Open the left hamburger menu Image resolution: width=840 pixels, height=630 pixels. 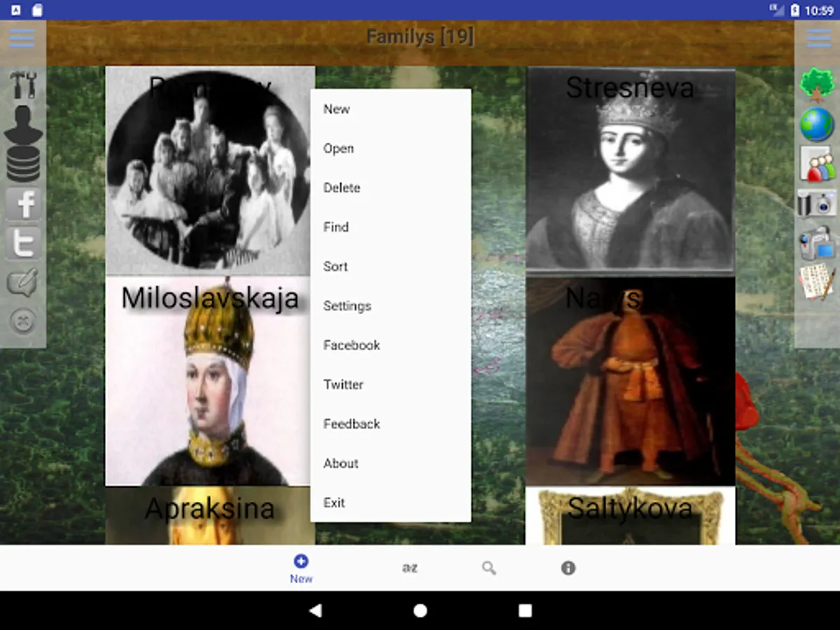click(22, 38)
